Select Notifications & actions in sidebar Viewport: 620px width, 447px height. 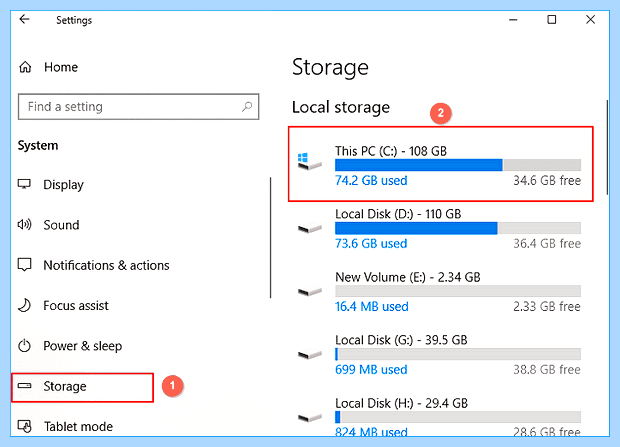106,265
